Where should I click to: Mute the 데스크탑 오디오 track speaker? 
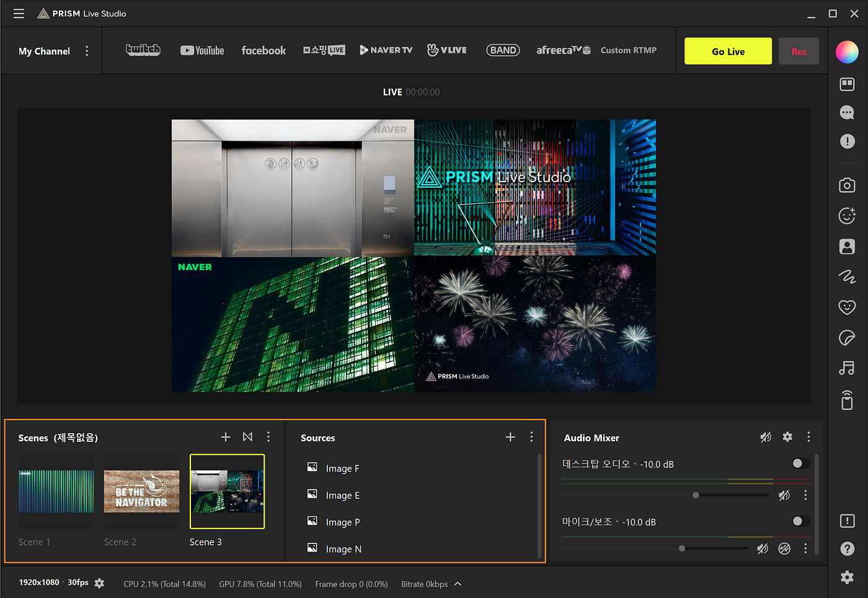click(784, 495)
